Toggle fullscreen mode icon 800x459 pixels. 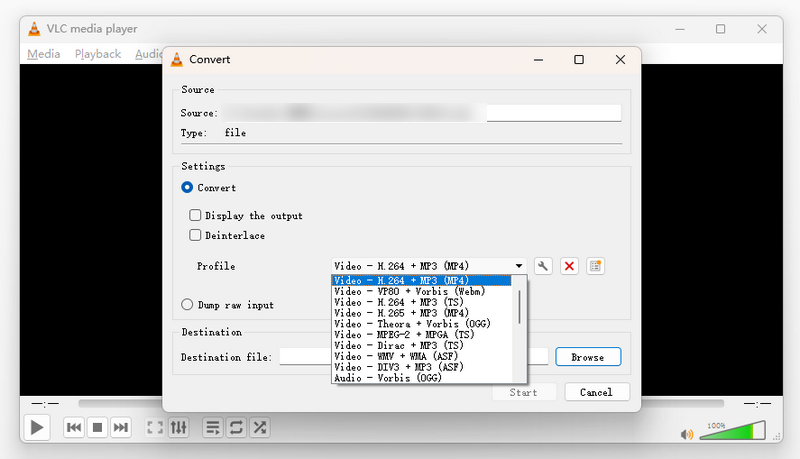[155, 427]
